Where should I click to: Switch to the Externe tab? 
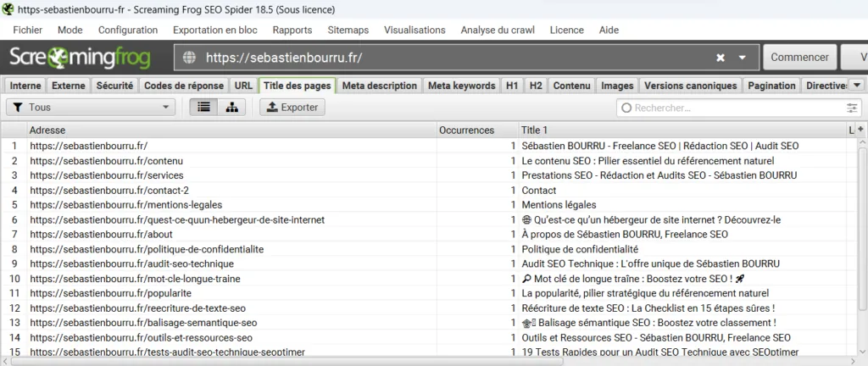pyautogui.click(x=69, y=86)
